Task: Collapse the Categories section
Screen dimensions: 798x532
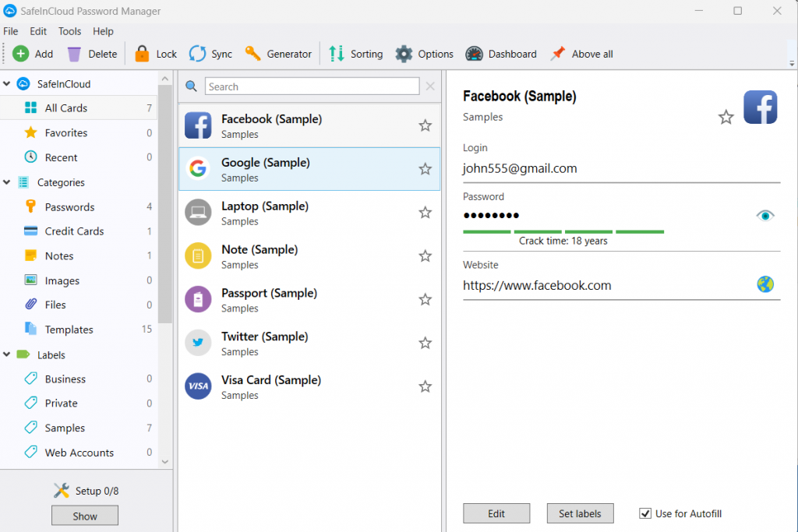Action: tap(8, 181)
